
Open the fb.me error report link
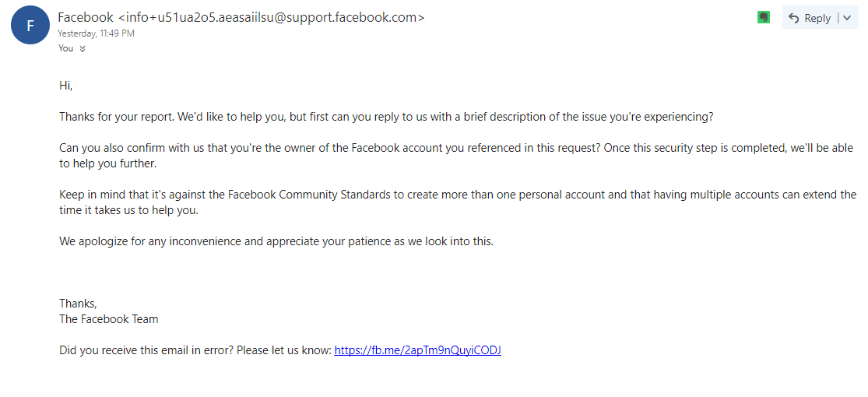(x=418, y=350)
